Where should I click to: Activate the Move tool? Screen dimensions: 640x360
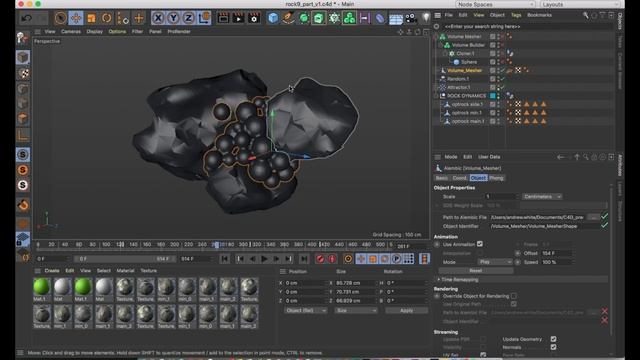pyautogui.click(x=76, y=18)
